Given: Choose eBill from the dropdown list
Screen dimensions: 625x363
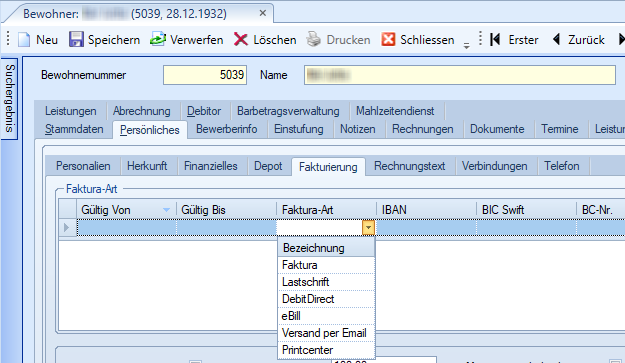Looking at the screenshot, I should click(x=326, y=316).
